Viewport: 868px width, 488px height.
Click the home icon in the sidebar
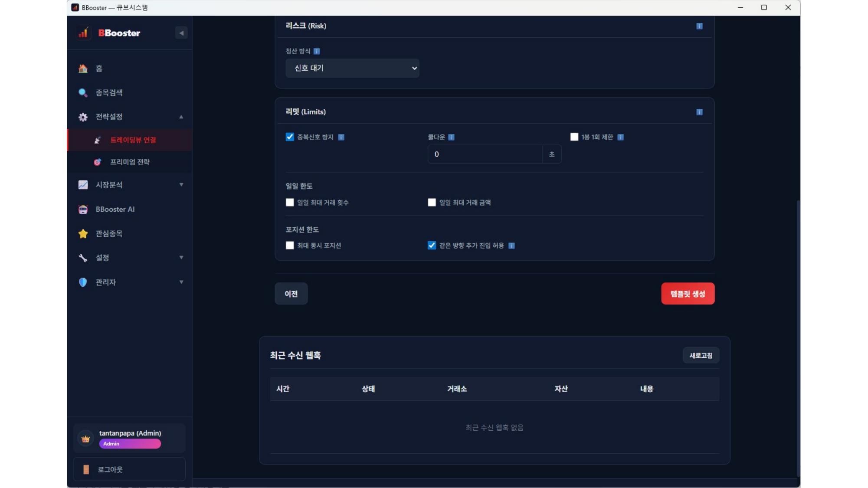coord(83,69)
